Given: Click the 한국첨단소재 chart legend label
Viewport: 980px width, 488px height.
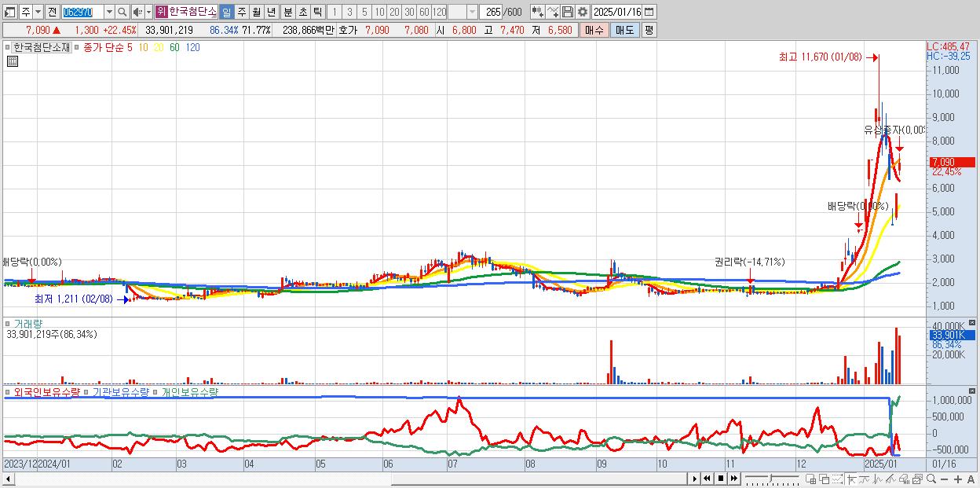Looking at the screenshot, I should click(42, 47).
